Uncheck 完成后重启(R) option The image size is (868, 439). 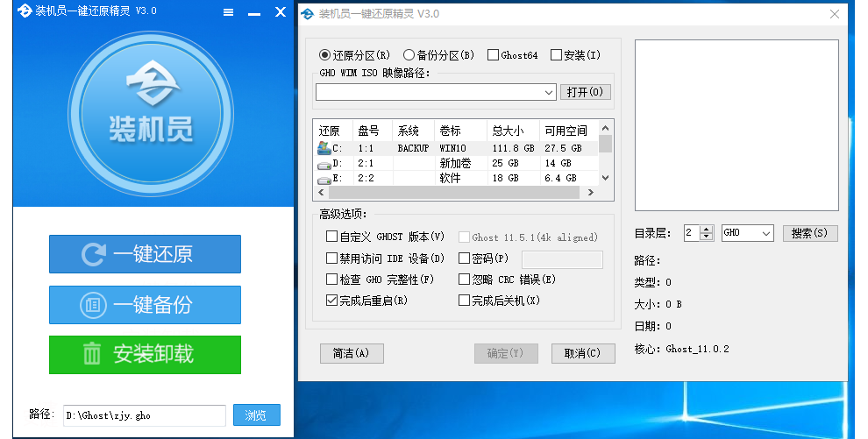coord(331,301)
